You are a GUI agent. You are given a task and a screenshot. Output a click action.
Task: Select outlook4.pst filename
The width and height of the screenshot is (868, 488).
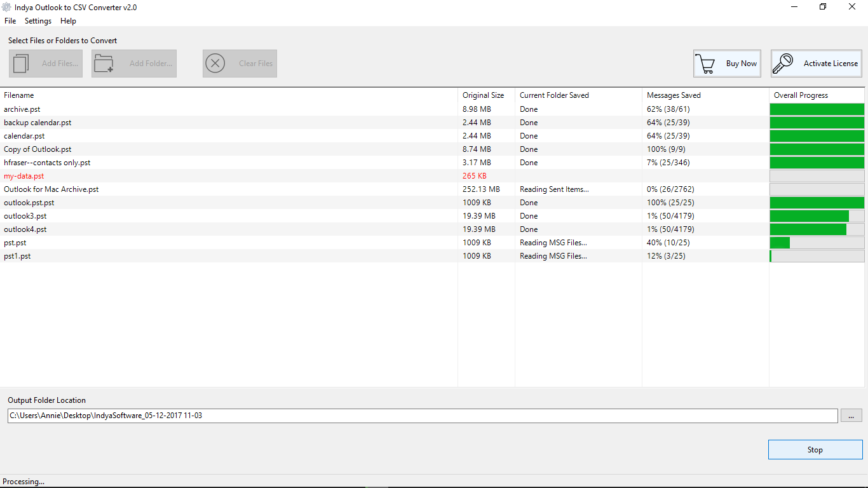(25, 229)
